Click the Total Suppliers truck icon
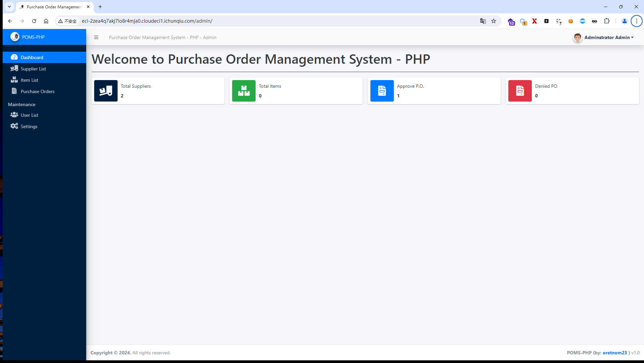This screenshot has width=644, height=363. [106, 91]
